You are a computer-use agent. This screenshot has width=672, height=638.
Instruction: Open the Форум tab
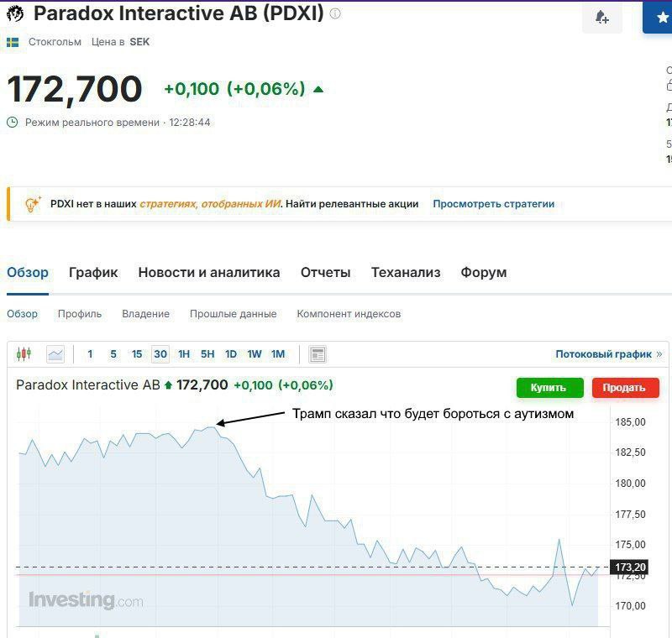[484, 272]
